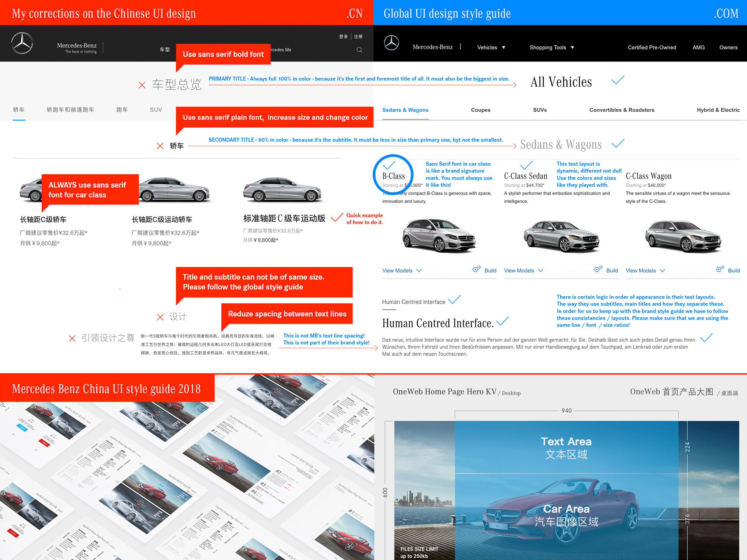
Task: Click the C-Class Sedan title
Action: point(526,176)
